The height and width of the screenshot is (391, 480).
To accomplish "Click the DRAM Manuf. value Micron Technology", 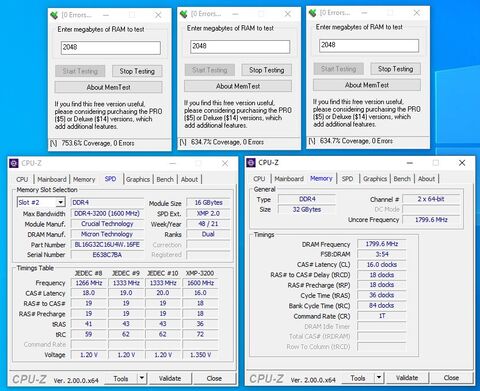I will (x=107, y=234).
